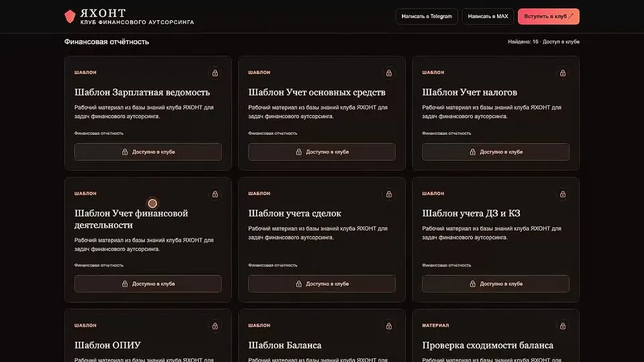Click lock icon on Учет финансовой деятельности card

click(215, 194)
